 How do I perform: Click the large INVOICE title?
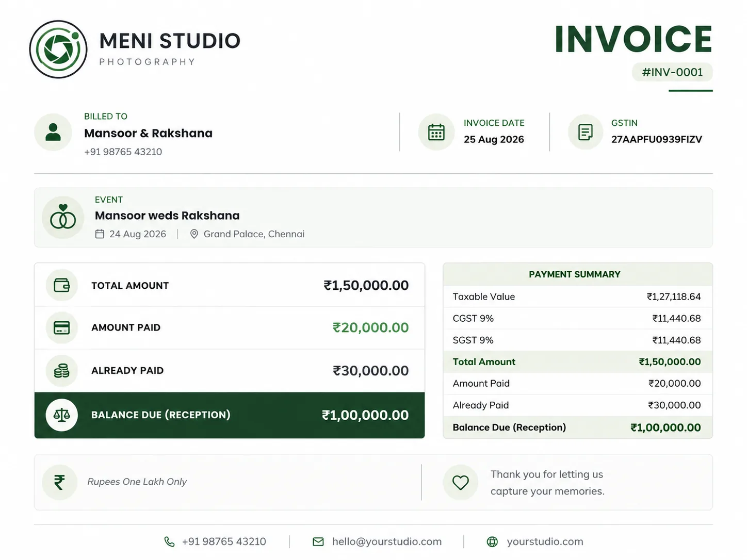634,39
